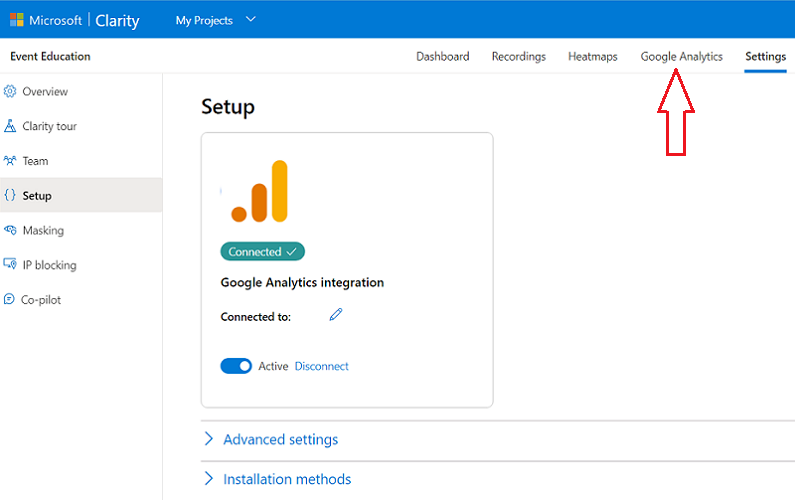This screenshot has height=500, width=795.
Task: Click the Disconnect link
Action: pyautogui.click(x=321, y=366)
